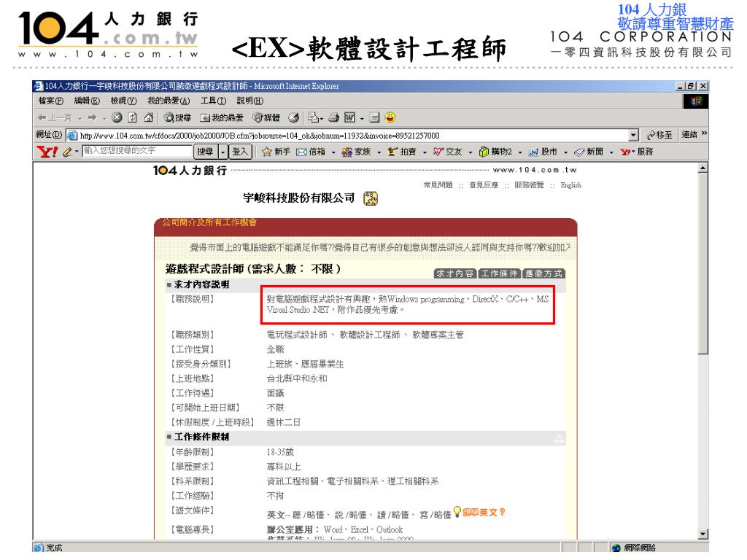Viewport: 747px width, 560px height.
Task: Open 交友 in Yahoo toolbar
Action: [447, 152]
